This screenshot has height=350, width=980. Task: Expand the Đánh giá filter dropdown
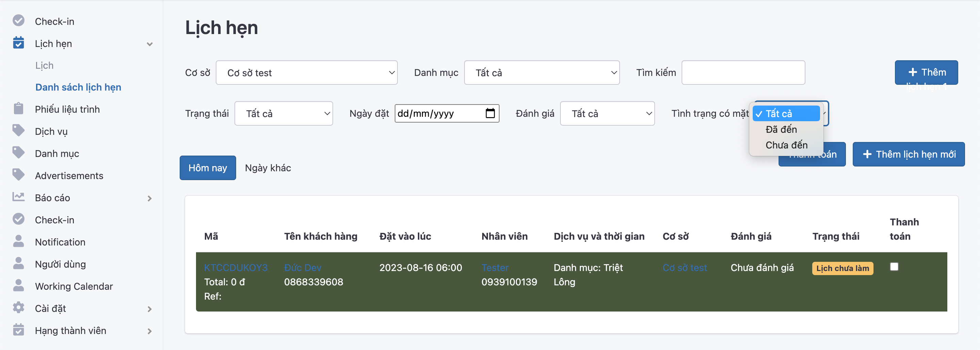[607, 113]
